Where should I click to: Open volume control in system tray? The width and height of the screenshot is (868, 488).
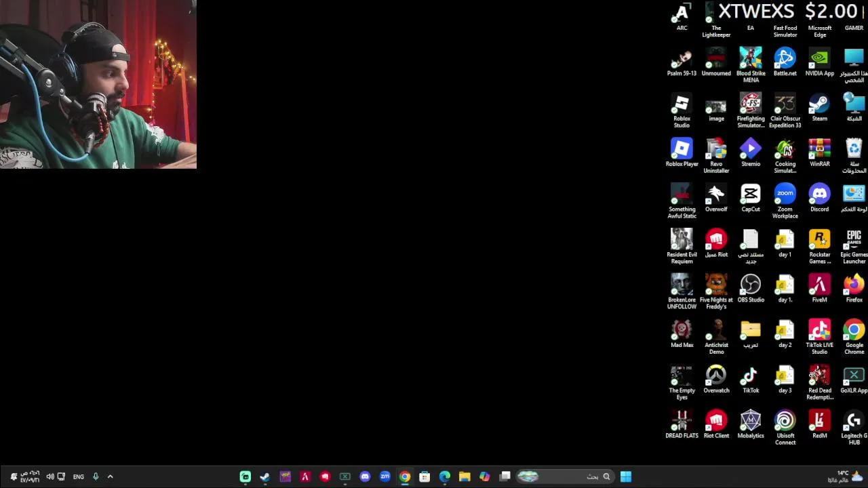point(50,476)
